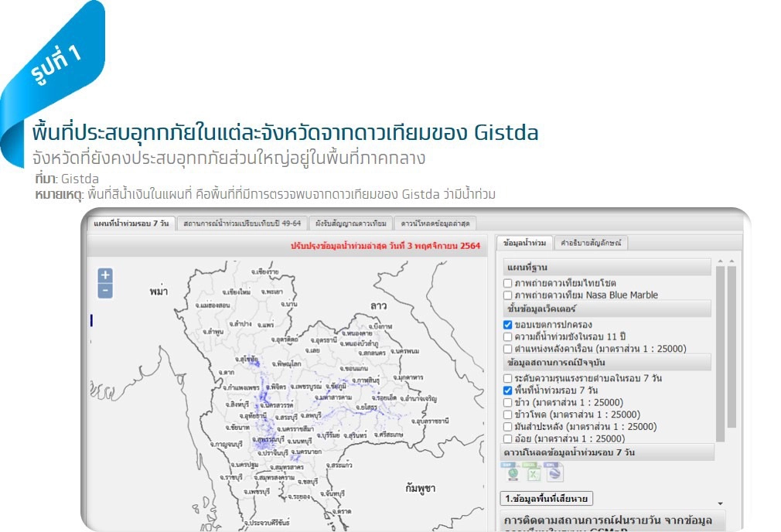
Task: Enable ข้าว (มาตราส่วน 1:25000) layer
Action: click(506, 403)
